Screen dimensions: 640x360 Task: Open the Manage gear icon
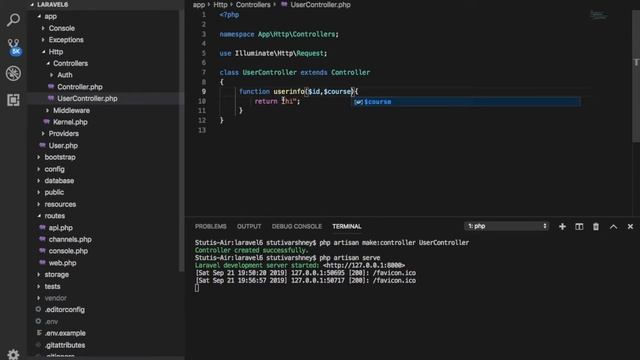click(x=13, y=354)
